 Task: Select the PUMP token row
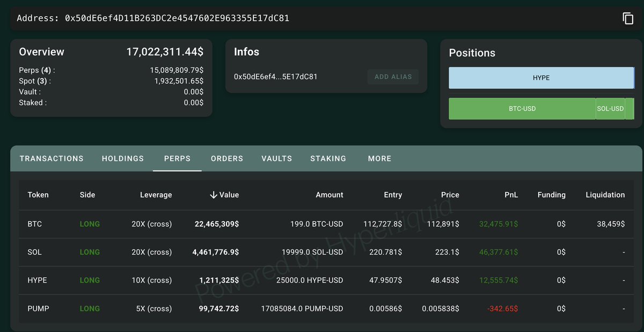(38, 309)
